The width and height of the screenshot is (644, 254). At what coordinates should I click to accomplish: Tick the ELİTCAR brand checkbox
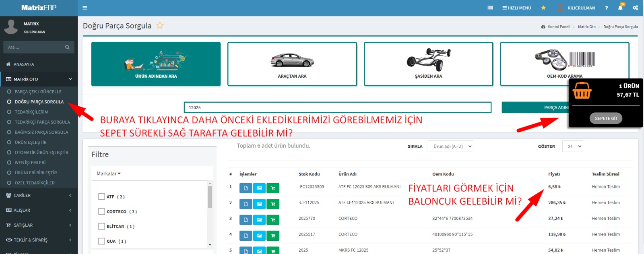click(101, 226)
